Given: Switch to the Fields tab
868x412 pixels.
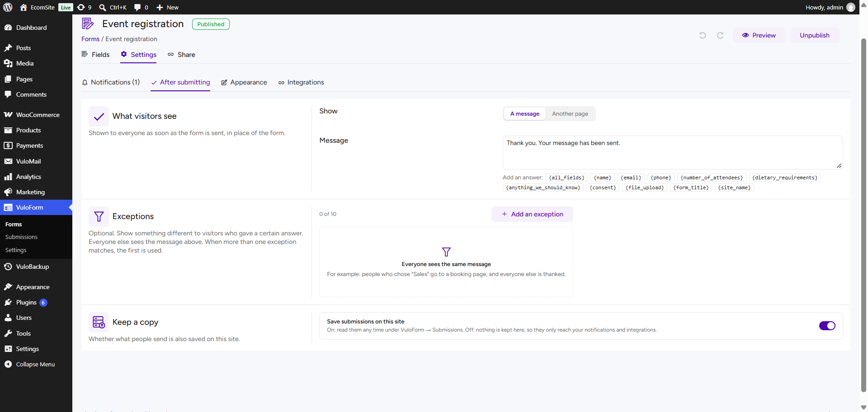Looking at the screenshot, I should [x=95, y=55].
